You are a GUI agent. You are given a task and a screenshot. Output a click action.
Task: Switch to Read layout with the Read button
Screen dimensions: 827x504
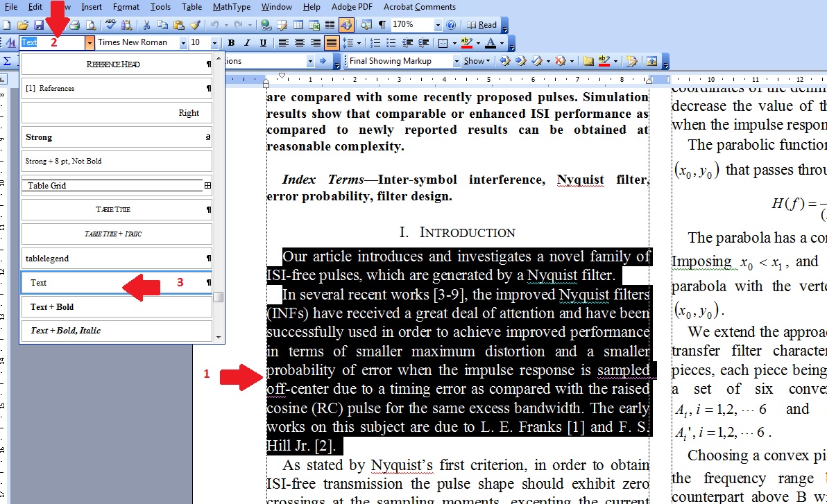[x=481, y=25]
